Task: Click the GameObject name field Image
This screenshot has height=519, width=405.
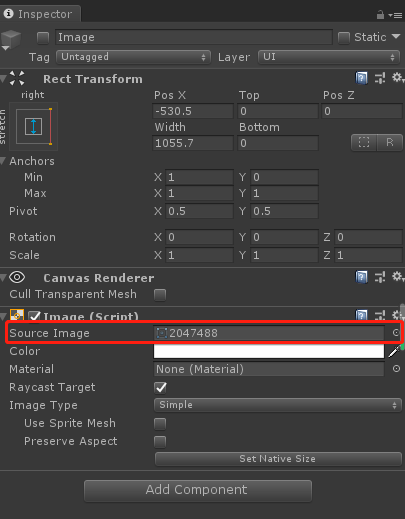Action: point(194,37)
